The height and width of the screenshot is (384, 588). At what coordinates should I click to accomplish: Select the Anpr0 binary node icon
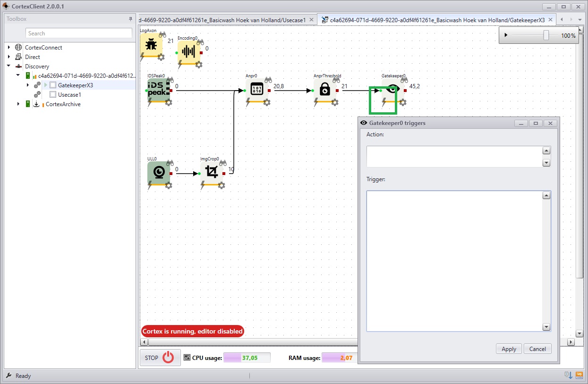[256, 89]
